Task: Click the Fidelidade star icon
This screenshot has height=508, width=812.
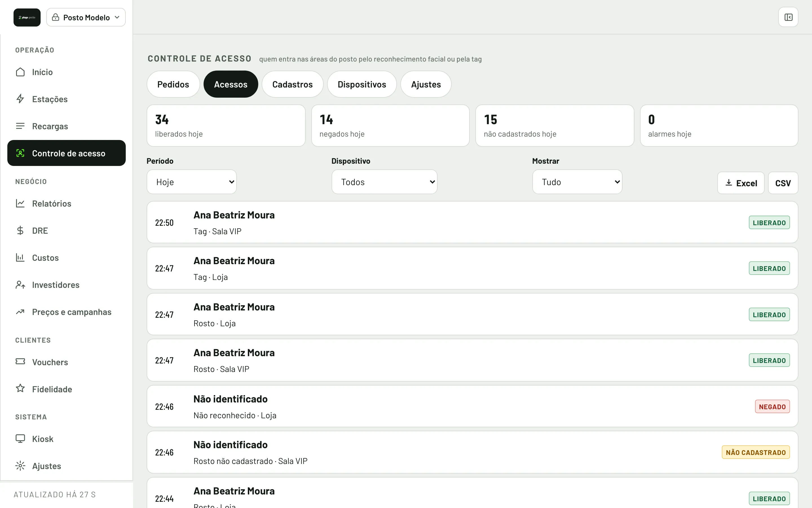Action: pyautogui.click(x=20, y=388)
